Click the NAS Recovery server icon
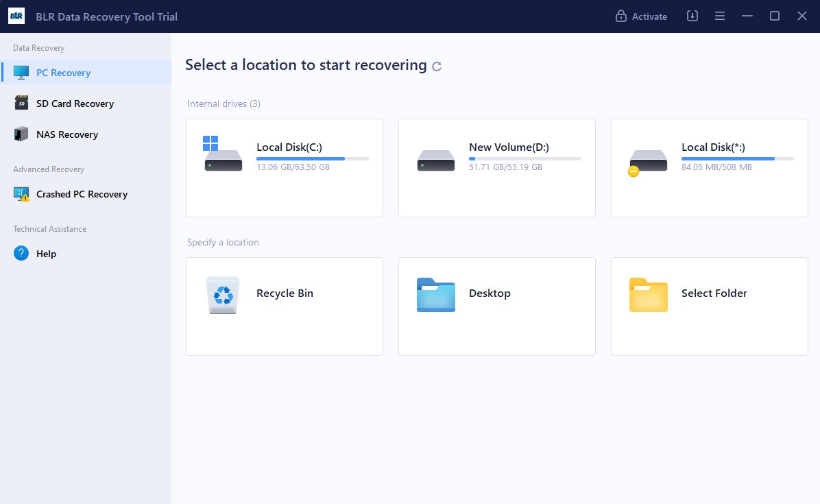Screen dimensions: 820x504 point(21,134)
